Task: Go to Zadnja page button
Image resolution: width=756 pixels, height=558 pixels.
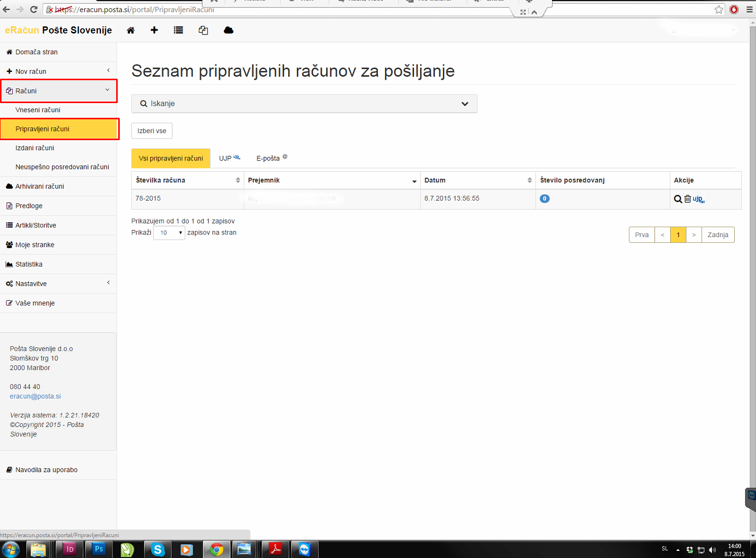Action: [718, 235]
